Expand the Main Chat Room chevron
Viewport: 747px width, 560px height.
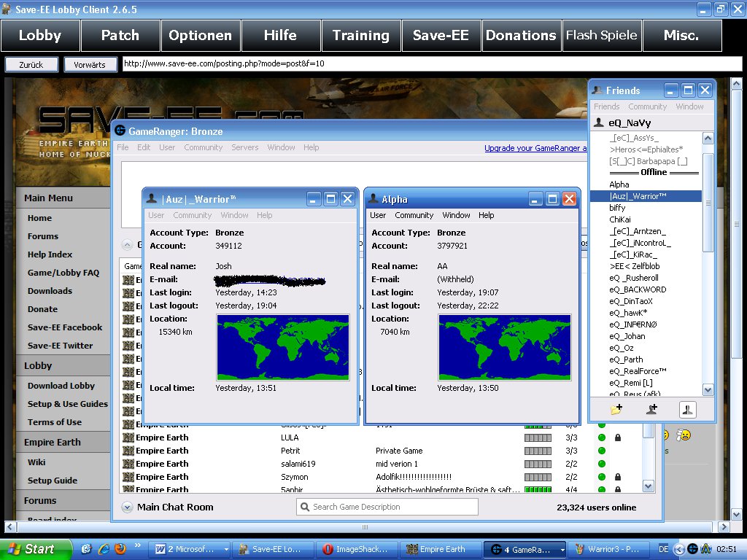(127, 507)
